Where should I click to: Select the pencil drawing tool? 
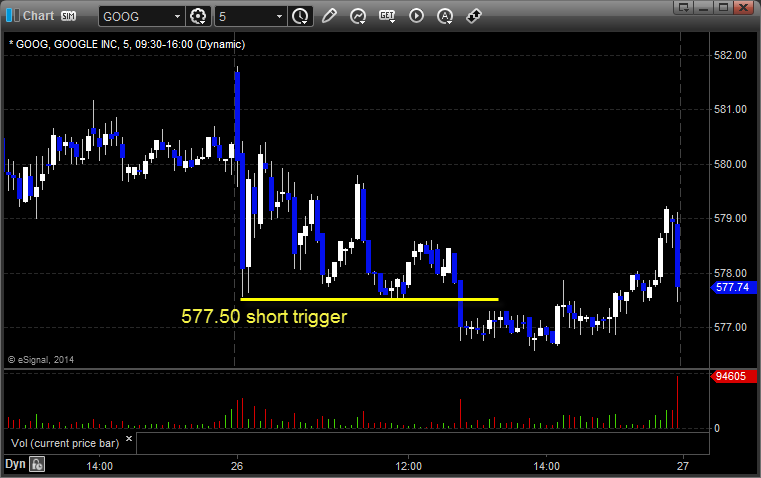[329, 16]
